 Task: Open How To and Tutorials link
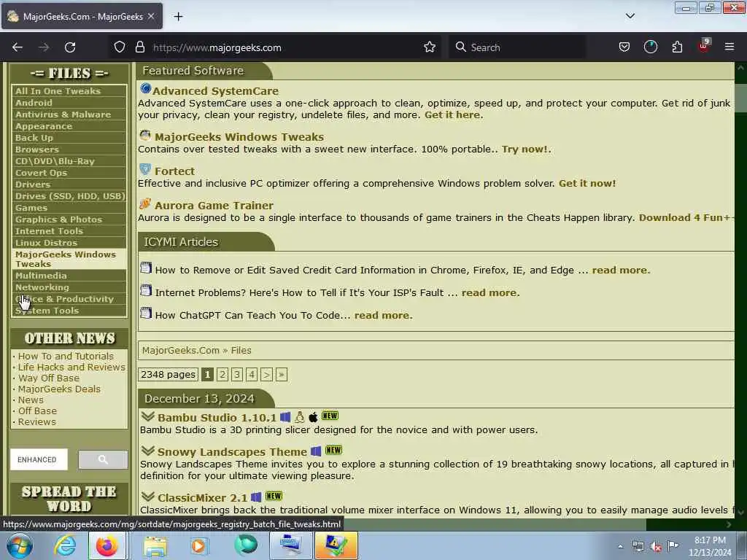(x=66, y=356)
